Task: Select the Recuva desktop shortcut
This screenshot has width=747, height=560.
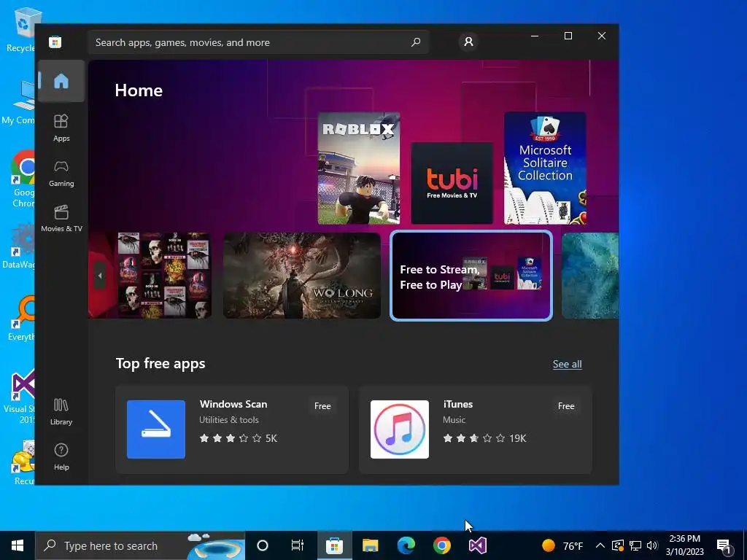Action: coord(22,463)
